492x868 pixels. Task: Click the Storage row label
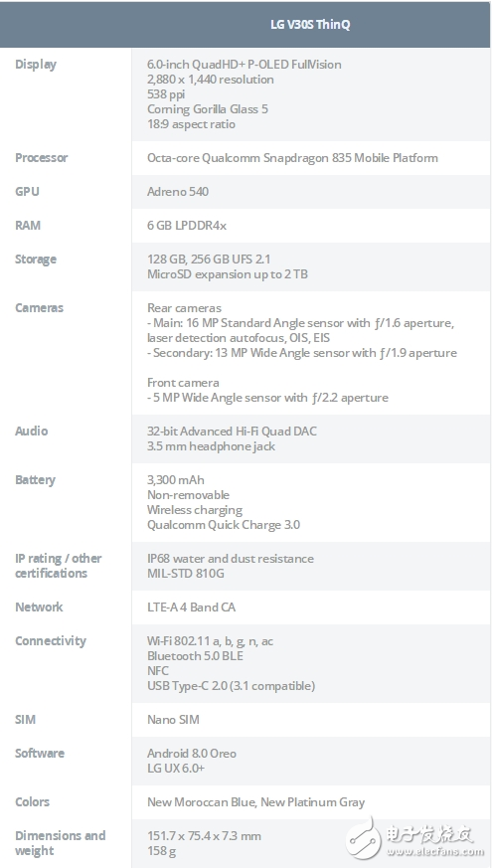click(x=36, y=260)
